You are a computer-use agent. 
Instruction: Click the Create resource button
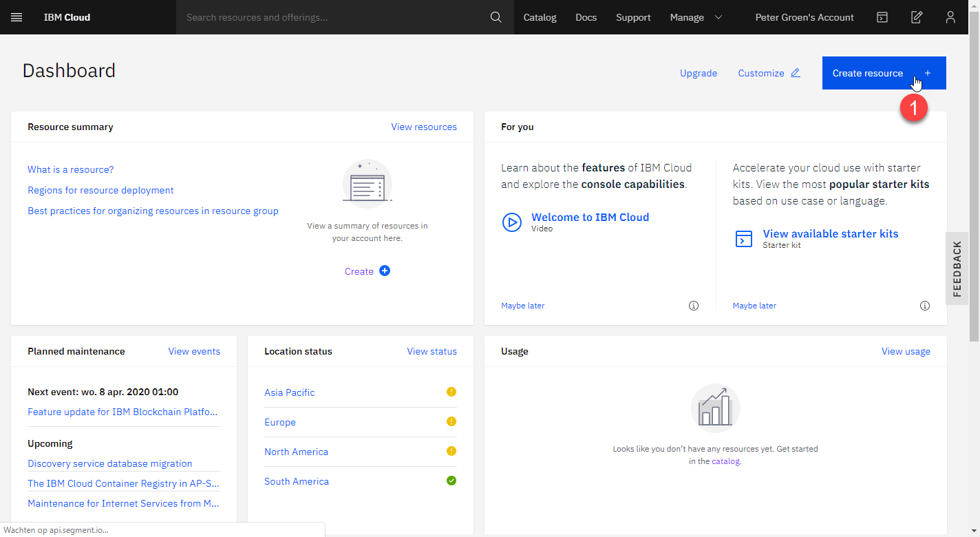coord(884,73)
